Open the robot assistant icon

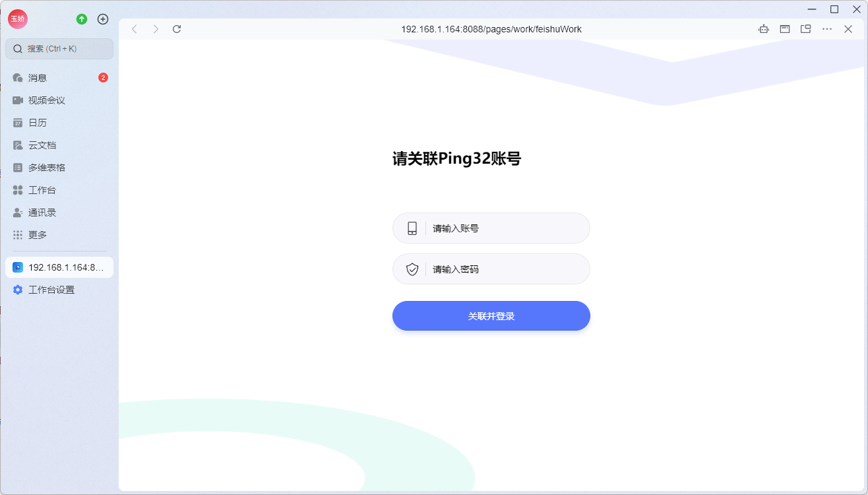coord(764,29)
